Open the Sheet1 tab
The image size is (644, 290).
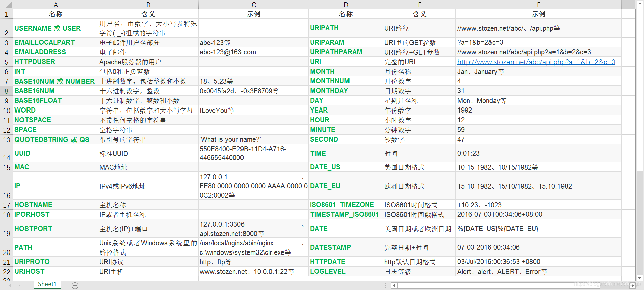[x=47, y=284]
